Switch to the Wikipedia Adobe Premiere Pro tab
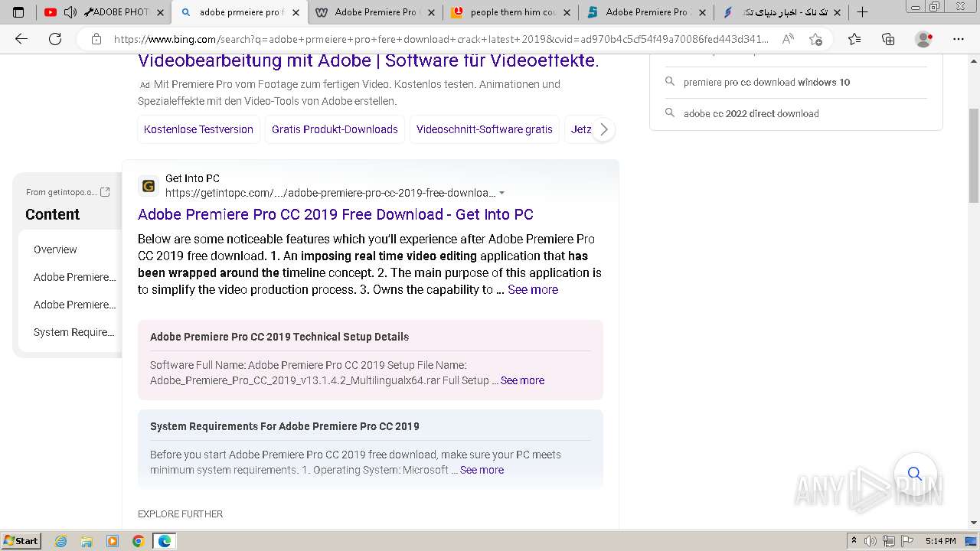 click(374, 12)
